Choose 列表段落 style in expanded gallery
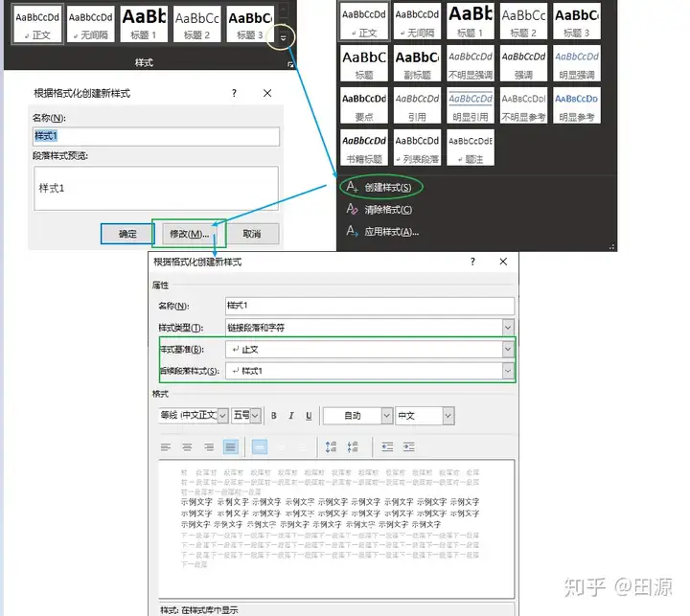Screen dimensions: 690x616 tap(417, 148)
